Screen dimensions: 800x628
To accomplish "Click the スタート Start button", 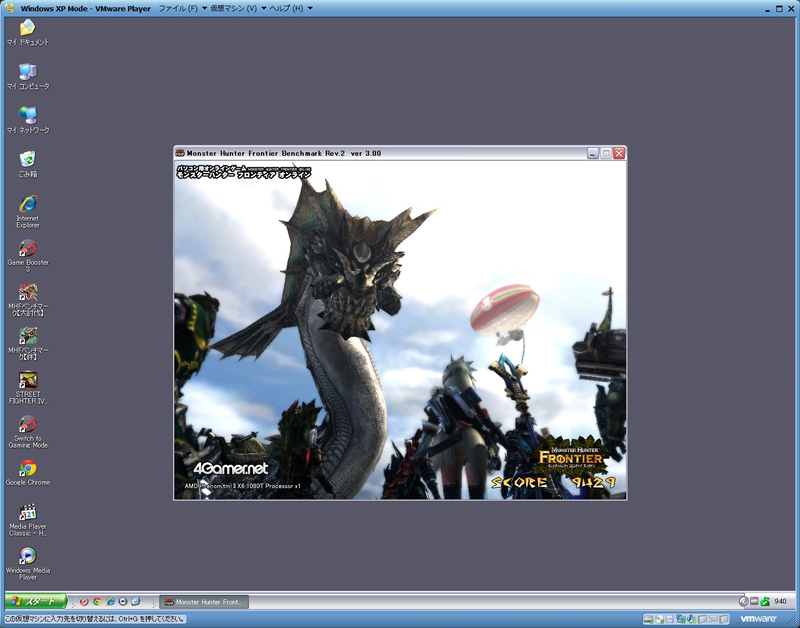I will 36,601.
